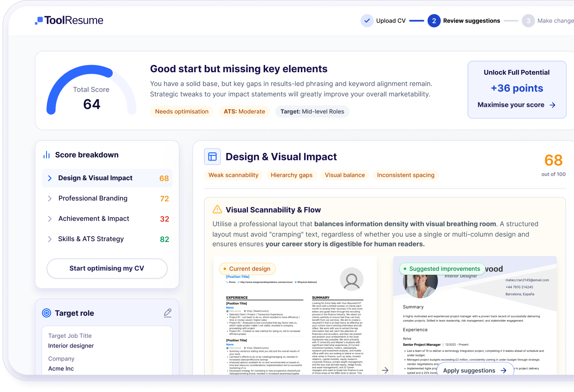Click the pencil edit icon for Target role
The width and height of the screenshot is (574, 392).
pos(168,313)
